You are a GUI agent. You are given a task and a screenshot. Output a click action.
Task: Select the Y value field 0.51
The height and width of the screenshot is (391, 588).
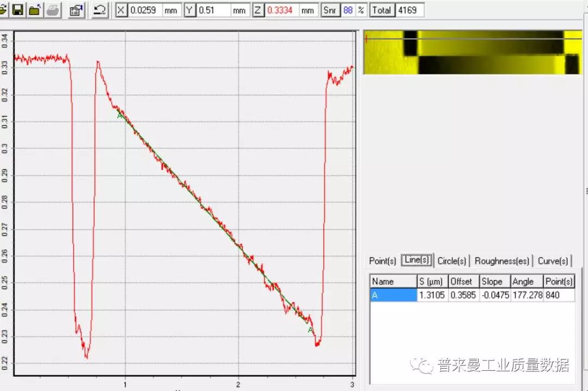tap(213, 10)
